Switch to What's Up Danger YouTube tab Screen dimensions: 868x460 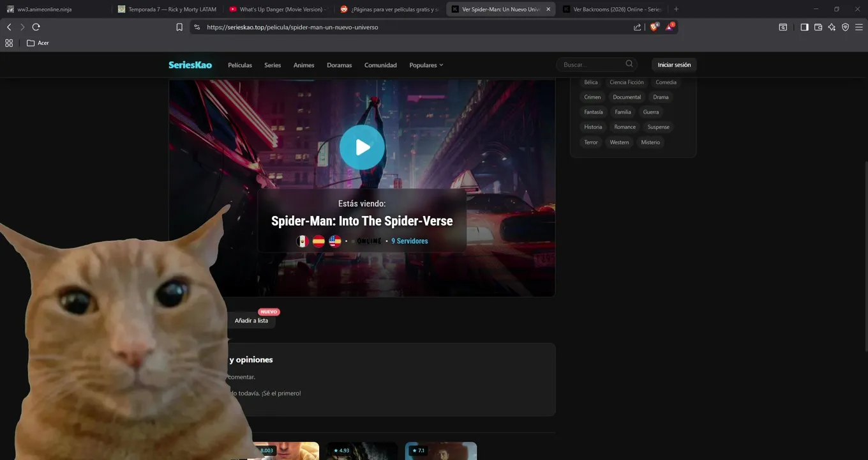[x=278, y=9]
